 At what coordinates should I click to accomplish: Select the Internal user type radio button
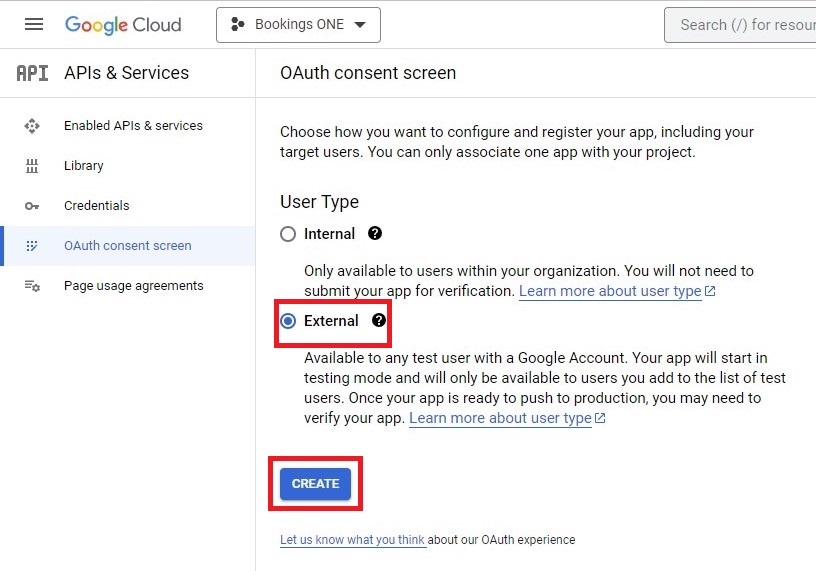(x=288, y=234)
